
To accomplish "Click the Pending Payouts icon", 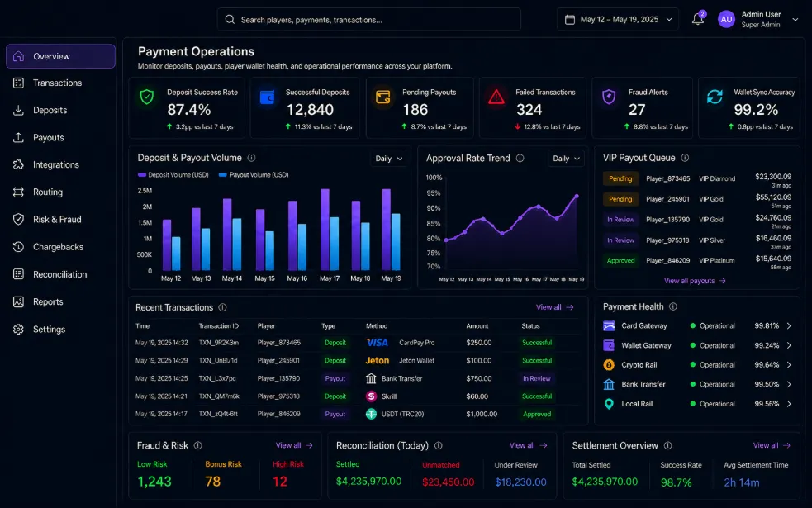I will pos(383,97).
